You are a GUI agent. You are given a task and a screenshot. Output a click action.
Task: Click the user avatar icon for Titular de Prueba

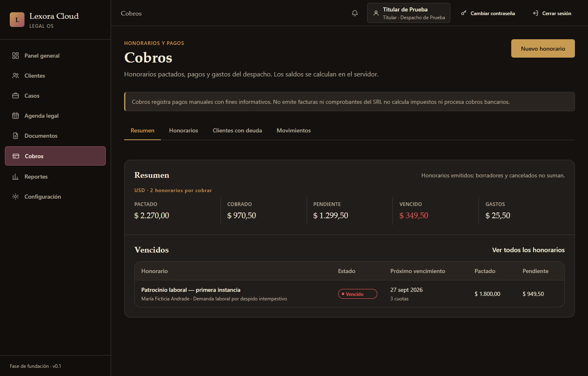(x=376, y=13)
